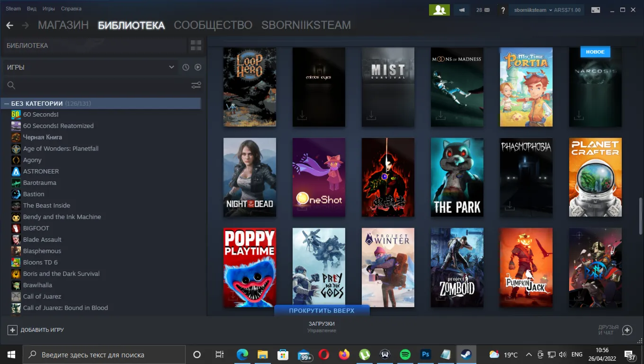Screen dimensions: 644x364
Task: Collapse the БЕЗ КАТЕГОРИИ group
Action: click(x=7, y=103)
